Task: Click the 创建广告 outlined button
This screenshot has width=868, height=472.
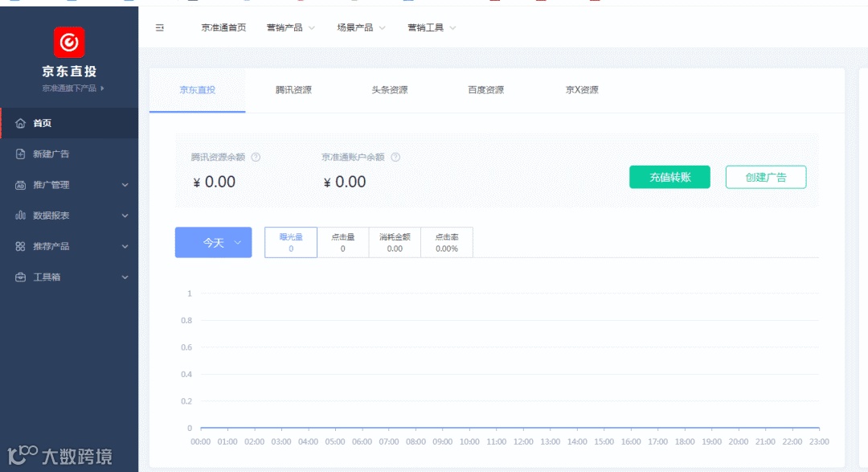Action: pos(766,177)
